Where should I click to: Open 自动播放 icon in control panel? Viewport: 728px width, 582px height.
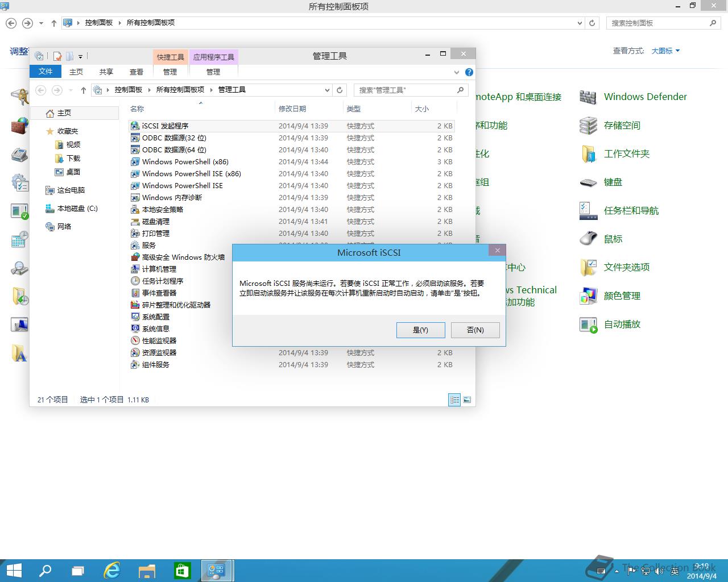(x=588, y=325)
